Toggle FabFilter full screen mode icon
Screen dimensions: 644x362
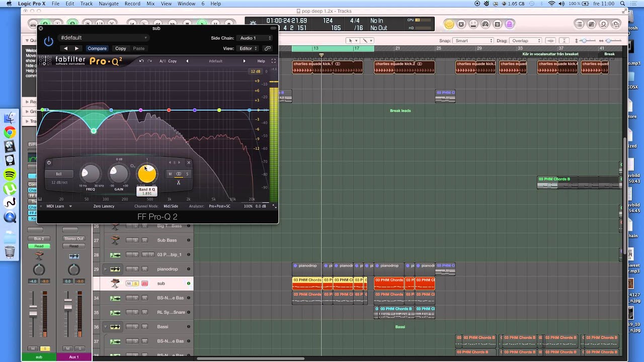(x=274, y=61)
